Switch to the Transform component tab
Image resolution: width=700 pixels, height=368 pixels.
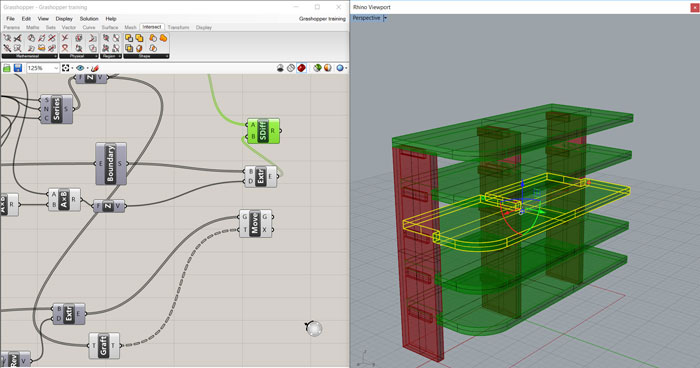pyautogui.click(x=179, y=27)
